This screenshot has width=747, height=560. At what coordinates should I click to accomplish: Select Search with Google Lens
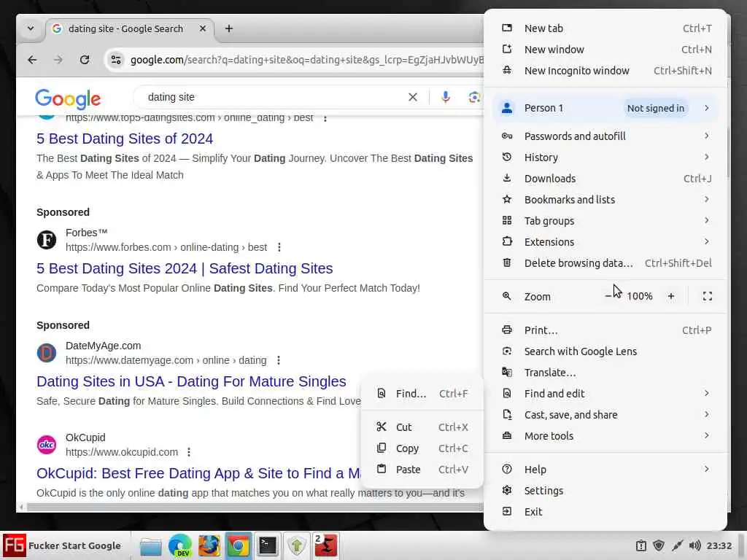point(606,351)
